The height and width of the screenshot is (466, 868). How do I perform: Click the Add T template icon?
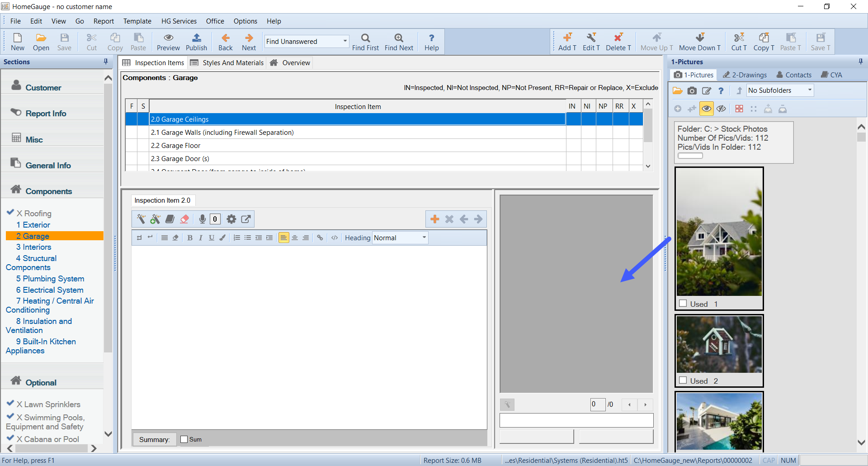(567, 42)
